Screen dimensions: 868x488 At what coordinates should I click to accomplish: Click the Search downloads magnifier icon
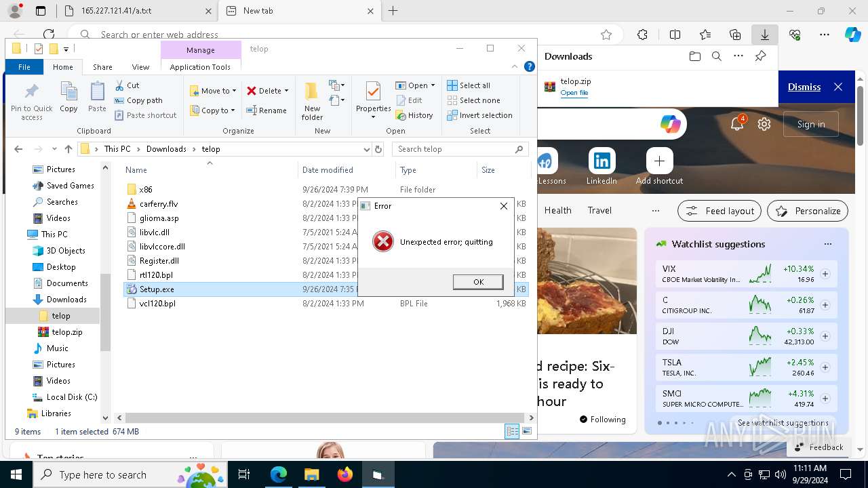(716, 56)
